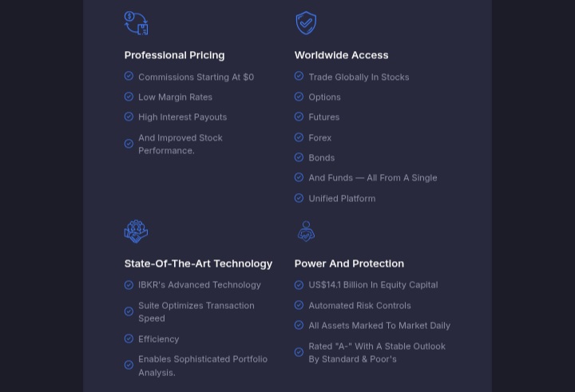Image resolution: width=575 pixels, height=392 pixels.
Task: Click US$14.1 Billion In Equity Capital text
Action: pos(373,285)
